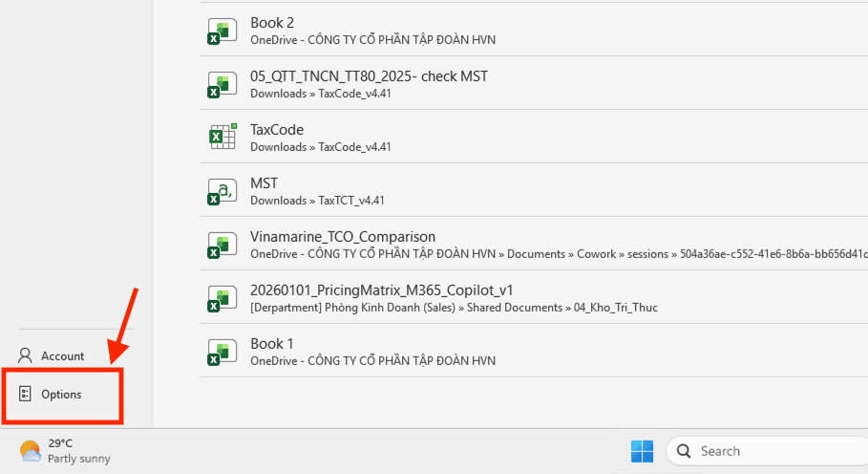This screenshot has height=474, width=868.
Task: Click the MST CSV file icon
Action: pyautogui.click(x=222, y=191)
